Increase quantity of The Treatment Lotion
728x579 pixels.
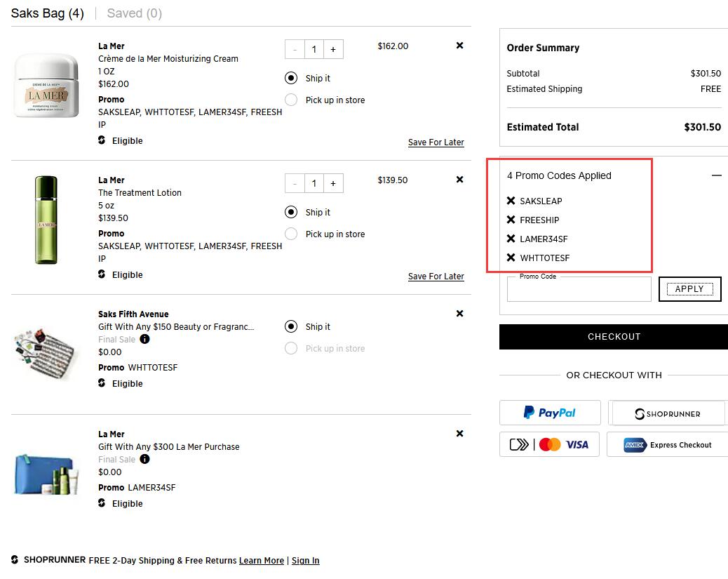[333, 184]
